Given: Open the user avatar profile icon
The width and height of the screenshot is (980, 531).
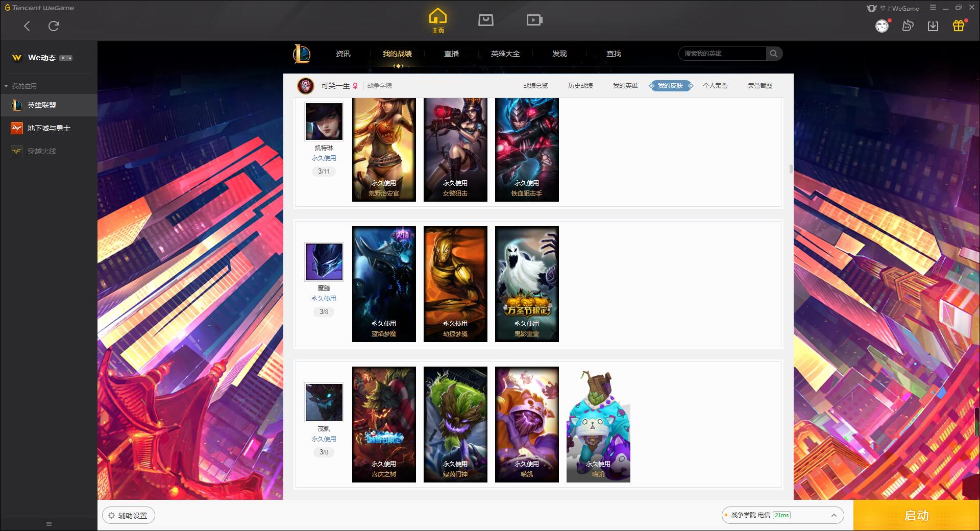Looking at the screenshot, I should pos(882,26).
